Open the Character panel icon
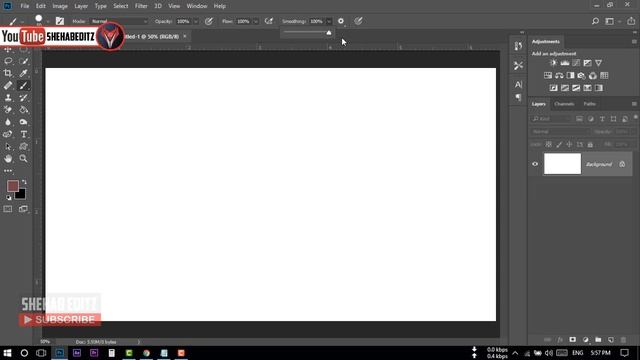This screenshot has height=360, width=640. click(x=518, y=84)
